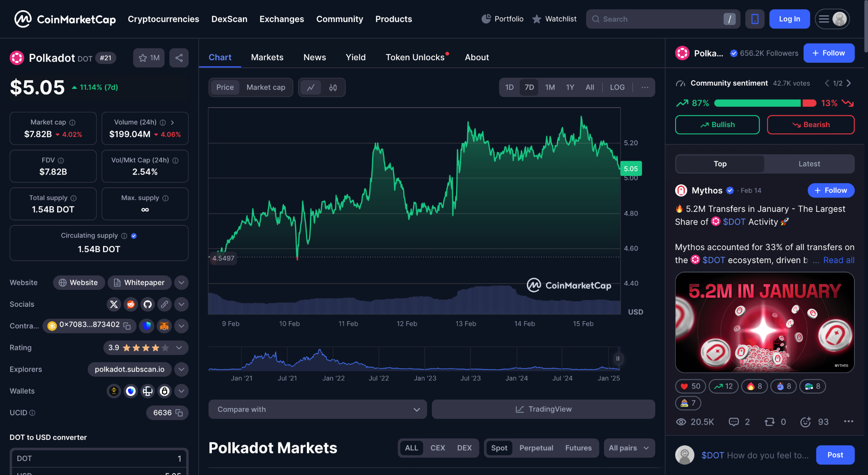The width and height of the screenshot is (868, 475).
Task: Click Read all on Mythos post
Action: point(838,260)
